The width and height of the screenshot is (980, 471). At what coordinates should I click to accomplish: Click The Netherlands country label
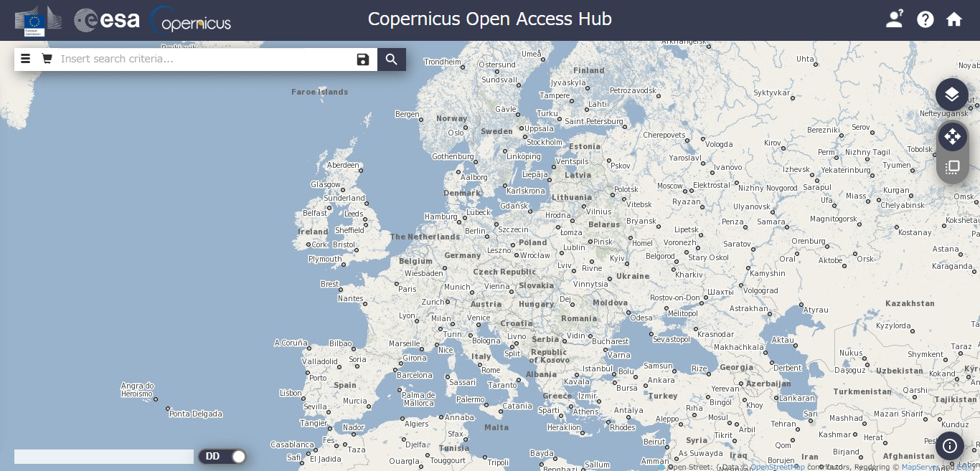point(425,237)
